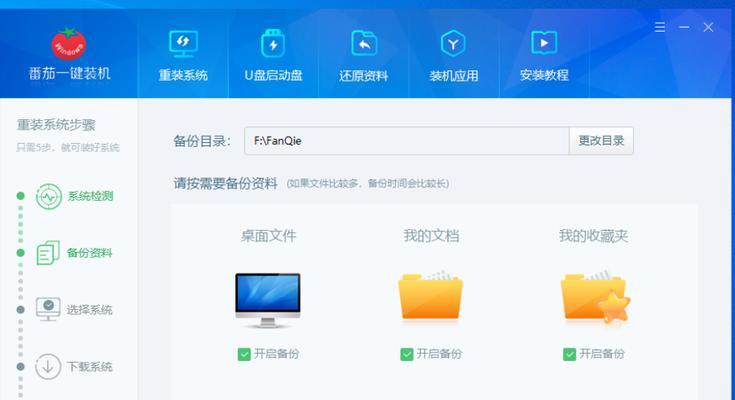Open the 安装教程 video book icon
This screenshot has width=735, height=400.
click(544, 43)
